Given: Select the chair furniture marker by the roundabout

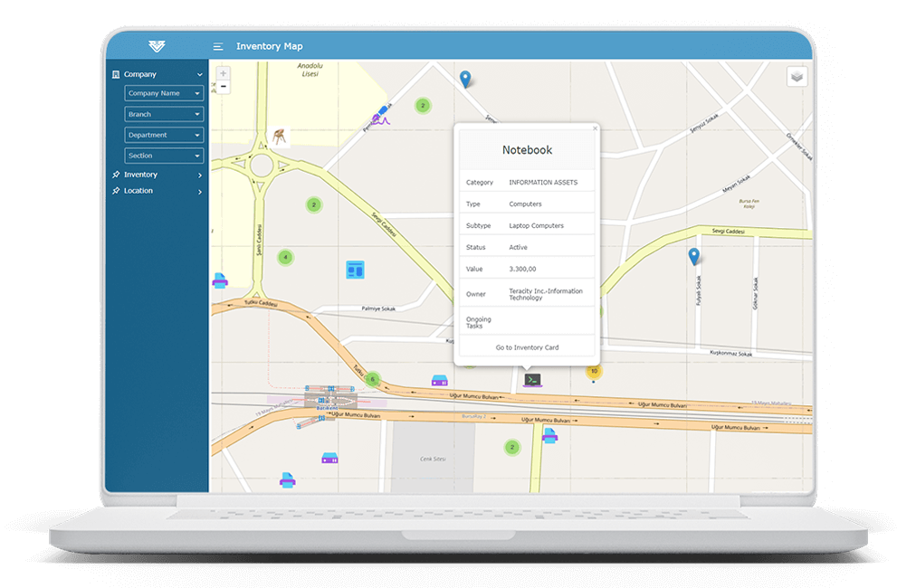Looking at the screenshot, I should click(279, 137).
